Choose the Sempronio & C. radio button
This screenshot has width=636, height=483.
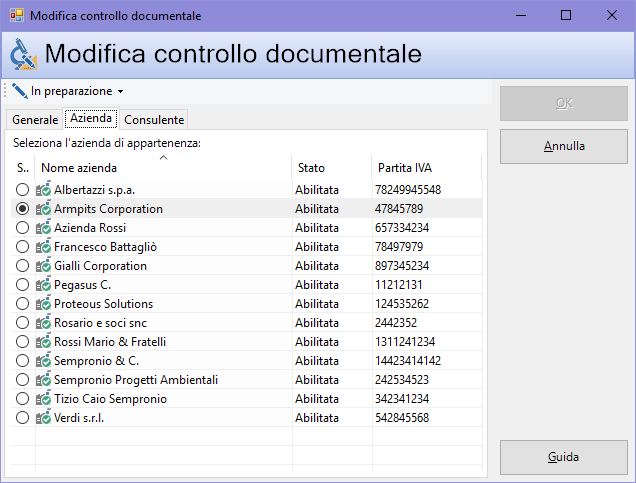point(22,361)
